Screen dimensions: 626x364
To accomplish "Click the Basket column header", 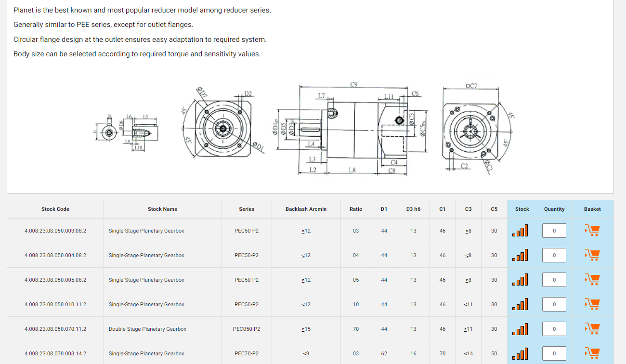I will coord(592,209).
